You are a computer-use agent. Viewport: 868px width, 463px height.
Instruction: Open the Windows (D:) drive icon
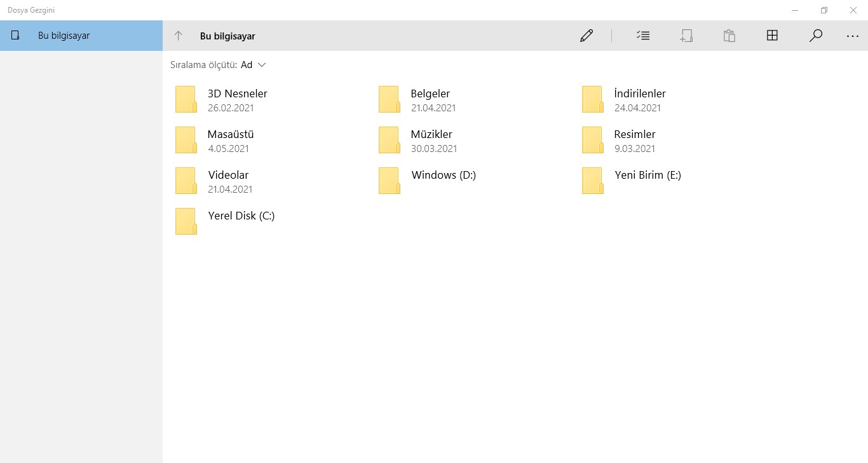point(390,181)
